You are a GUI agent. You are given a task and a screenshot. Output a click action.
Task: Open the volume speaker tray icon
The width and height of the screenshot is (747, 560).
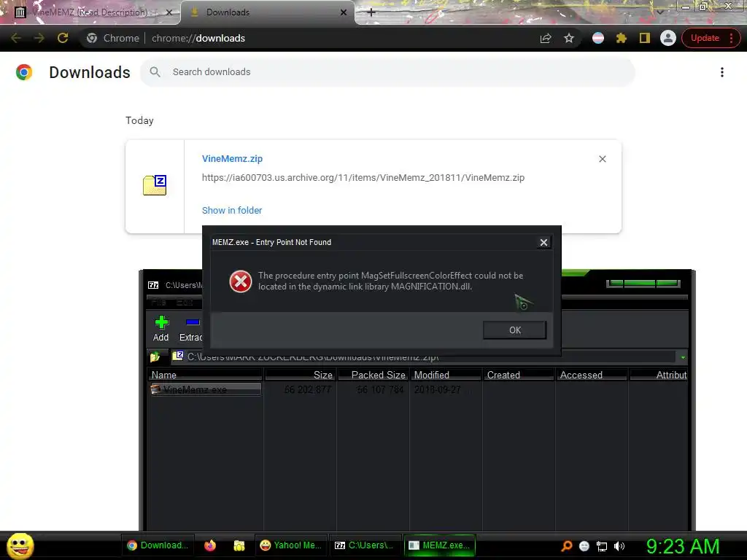point(619,546)
